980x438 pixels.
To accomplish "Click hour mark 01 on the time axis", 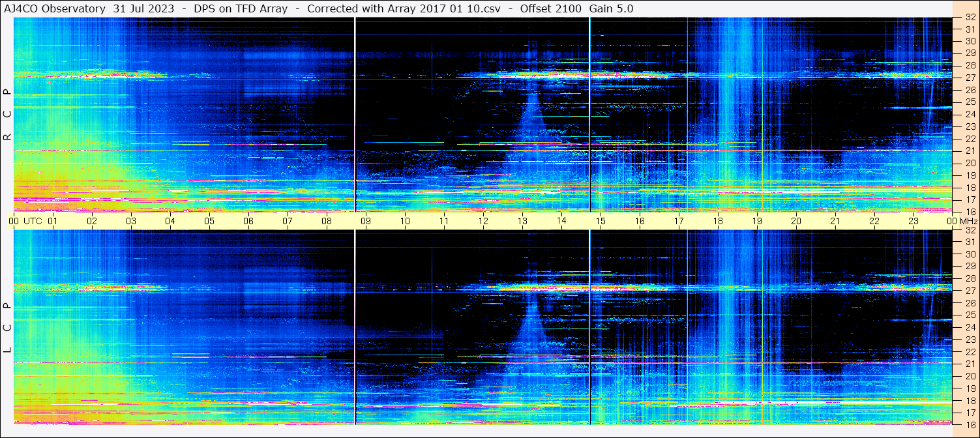I will coord(53,221).
